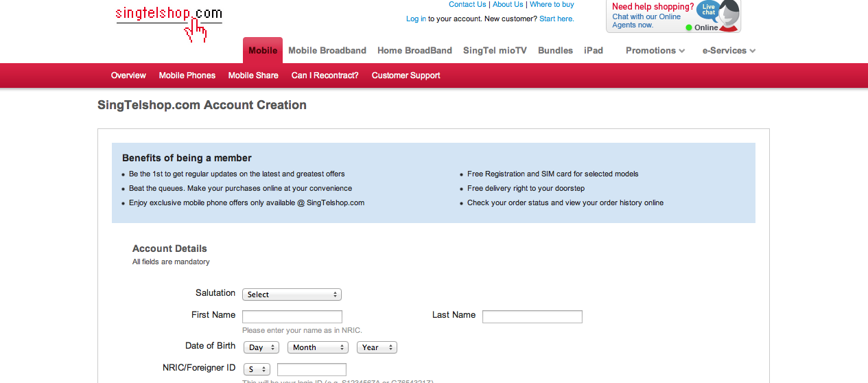Click the Free Registration and SIM card text
The height and width of the screenshot is (383, 868).
tap(553, 174)
